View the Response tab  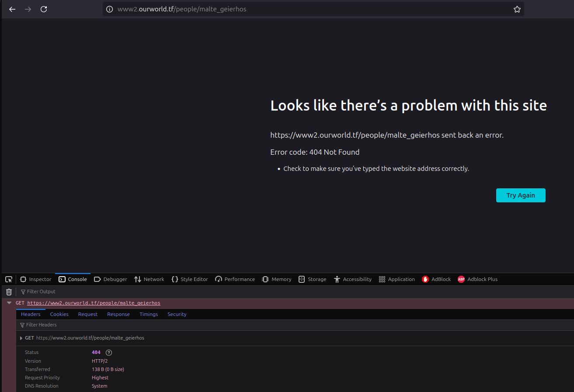click(118, 314)
